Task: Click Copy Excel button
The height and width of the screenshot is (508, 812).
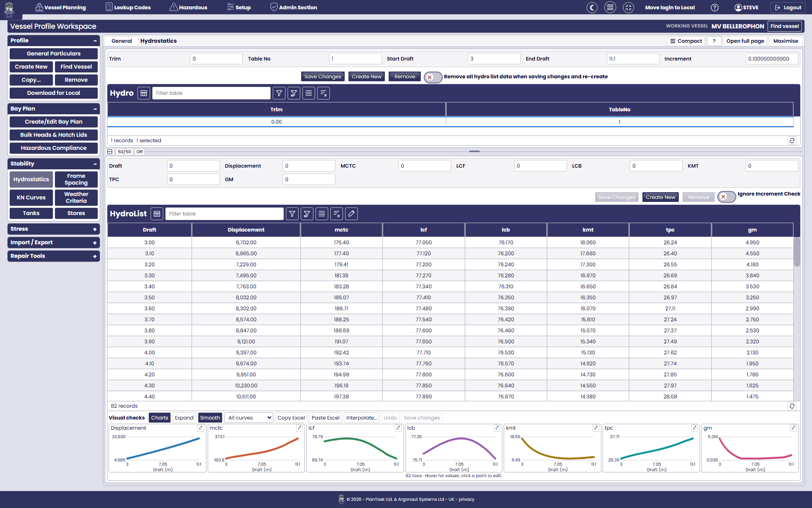Action: pos(291,418)
